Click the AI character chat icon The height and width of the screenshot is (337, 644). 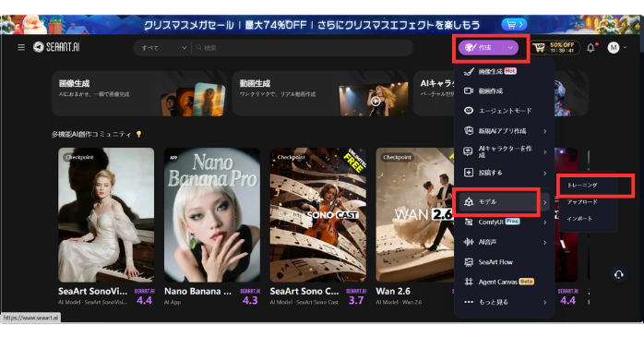point(469,151)
